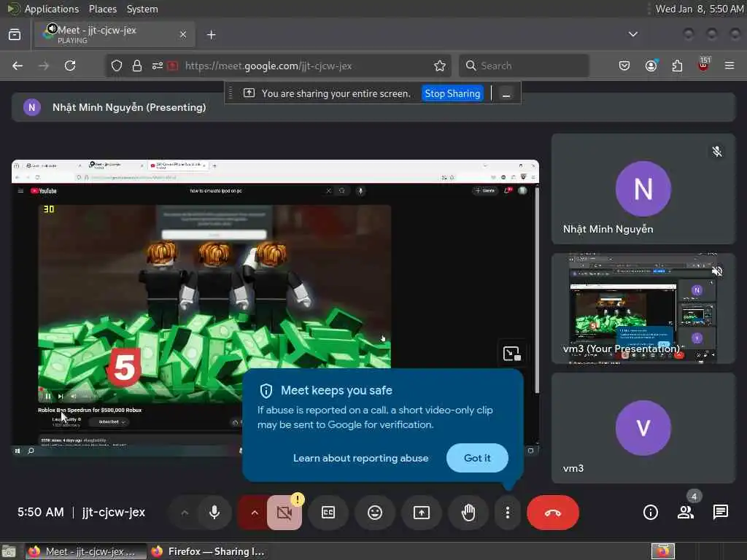Open the System menu
Screen dimensions: 747x560
[x=142, y=9]
